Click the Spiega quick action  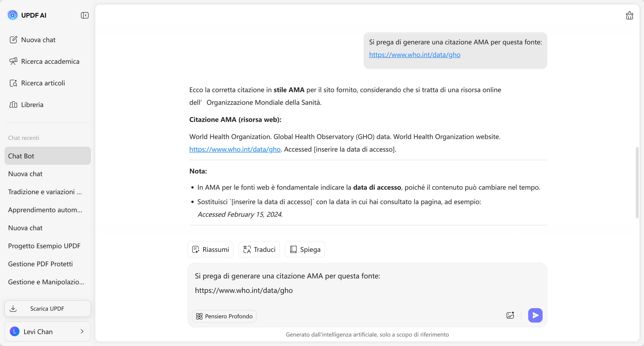pos(305,249)
